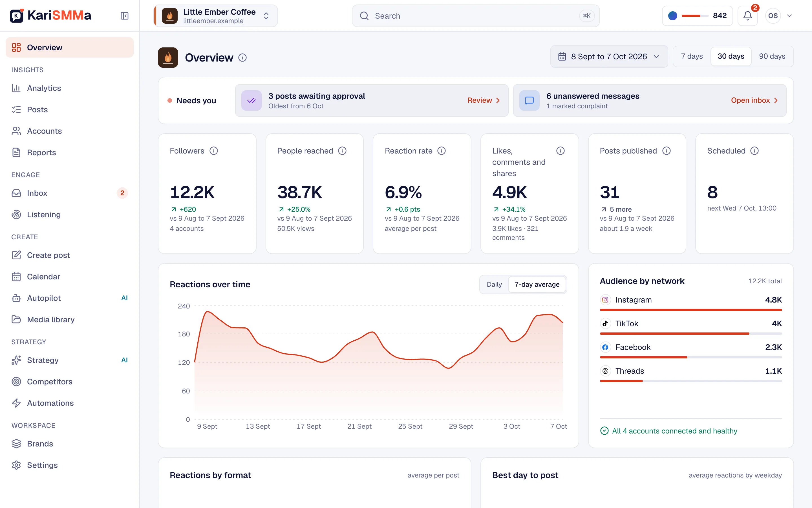Click the Instagram audience progress bar
Viewport: 812px width, 508px height.
click(x=690, y=310)
